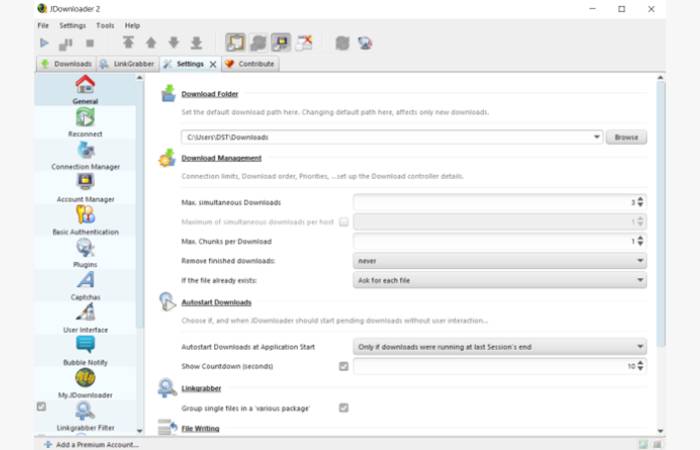Move selection to bottom with the toolbar arrow

point(196,43)
